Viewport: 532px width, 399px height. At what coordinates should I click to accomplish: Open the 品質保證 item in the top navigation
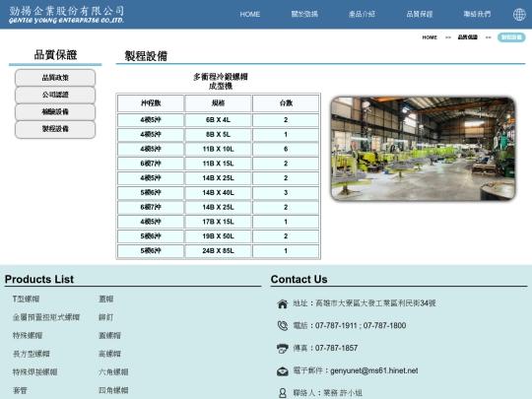[x=420, y=14]
